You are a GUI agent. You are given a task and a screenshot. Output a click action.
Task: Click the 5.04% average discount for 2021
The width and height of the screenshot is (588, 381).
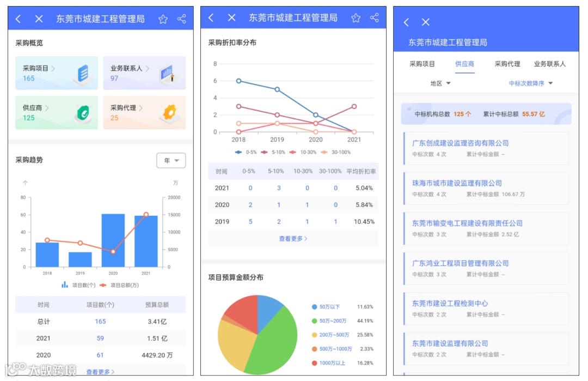pyautogui.click(x=364, y=188)
